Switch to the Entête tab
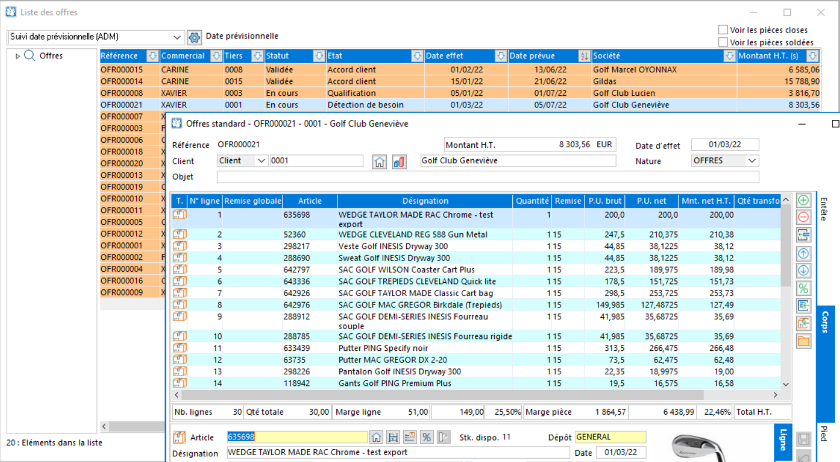 [x=824, y=210]
